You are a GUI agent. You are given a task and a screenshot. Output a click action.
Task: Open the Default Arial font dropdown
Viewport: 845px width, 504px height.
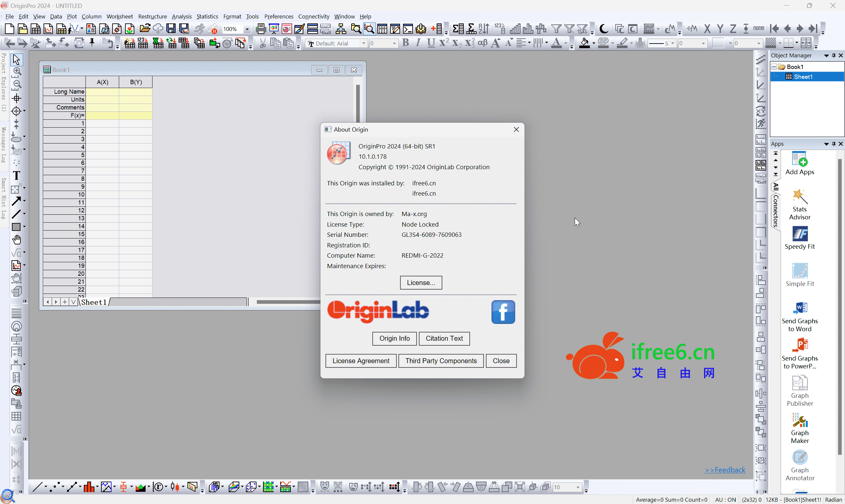tap(363, 44)
